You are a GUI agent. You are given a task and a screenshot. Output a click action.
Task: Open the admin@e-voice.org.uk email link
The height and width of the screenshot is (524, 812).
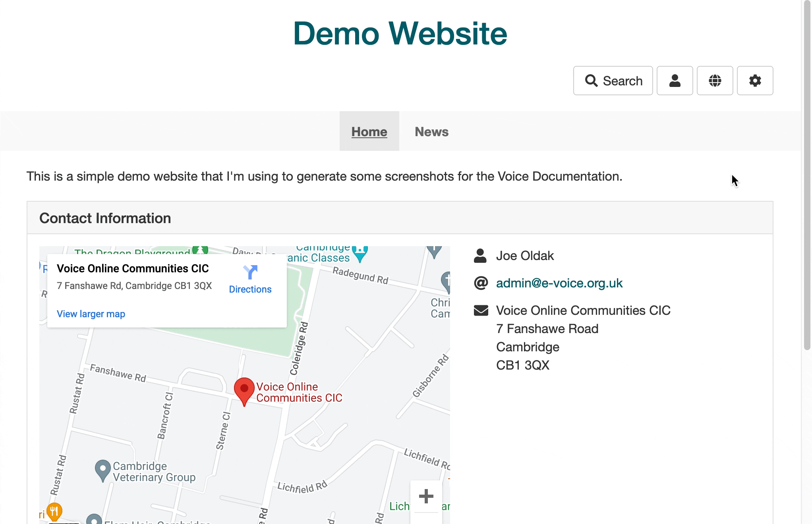tap(559, 283)
